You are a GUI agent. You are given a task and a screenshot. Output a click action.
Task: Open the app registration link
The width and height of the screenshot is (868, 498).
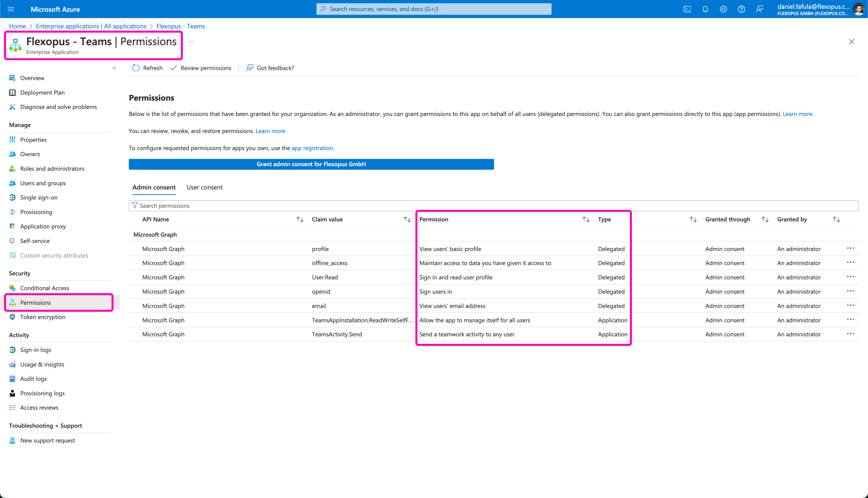tap(312, 148)
